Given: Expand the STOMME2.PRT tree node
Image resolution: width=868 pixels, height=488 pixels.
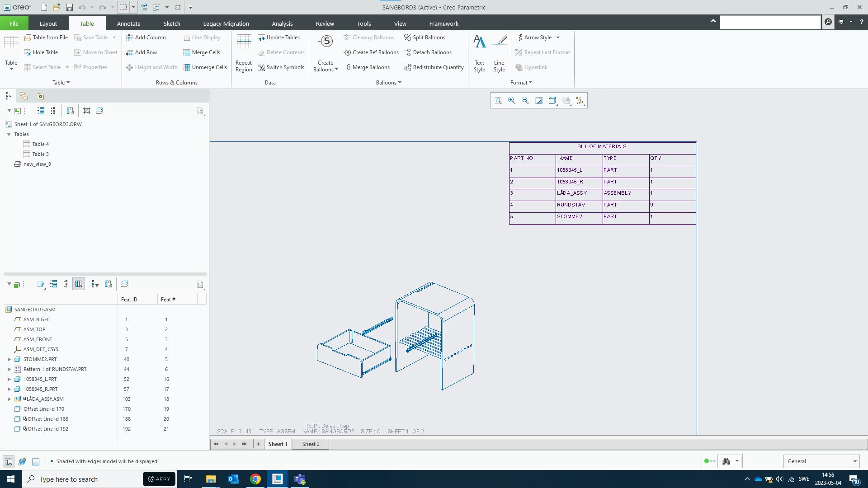Looking at the screenshot, I should pos(9,359).
